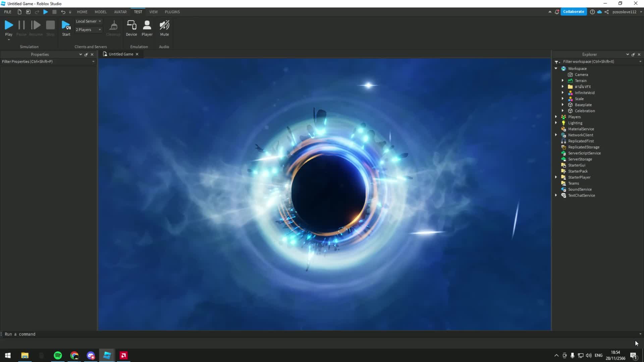Click the Undo arrow in quick access toolbar
This screenshot has height=362, width=644.
coord(63,12)
